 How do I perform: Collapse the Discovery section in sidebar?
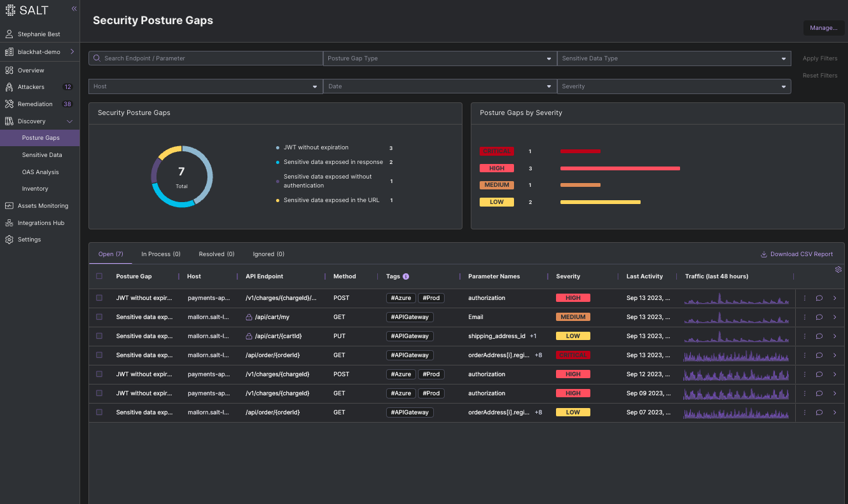pyautogui.click(x=70, y=121)
